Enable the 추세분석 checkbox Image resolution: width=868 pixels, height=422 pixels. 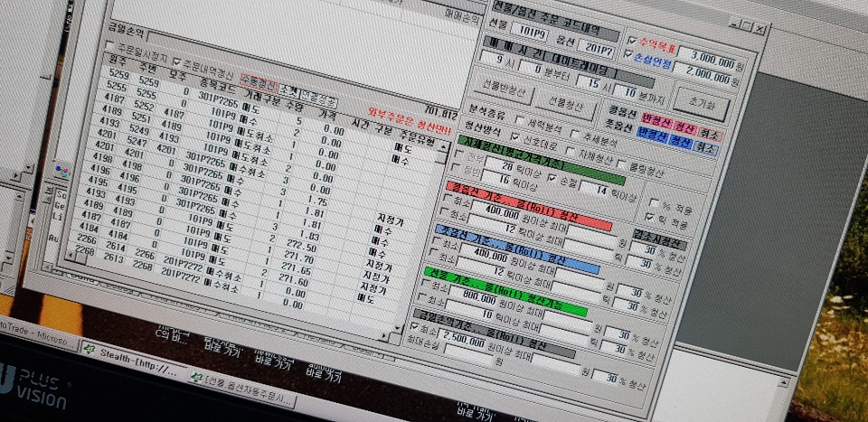point(575,135)
